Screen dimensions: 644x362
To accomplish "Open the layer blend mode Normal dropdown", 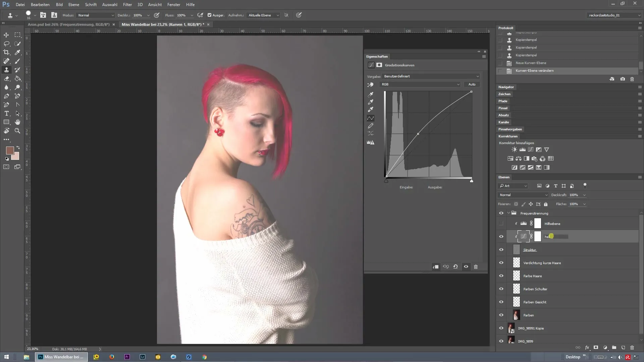I will 523,195.
